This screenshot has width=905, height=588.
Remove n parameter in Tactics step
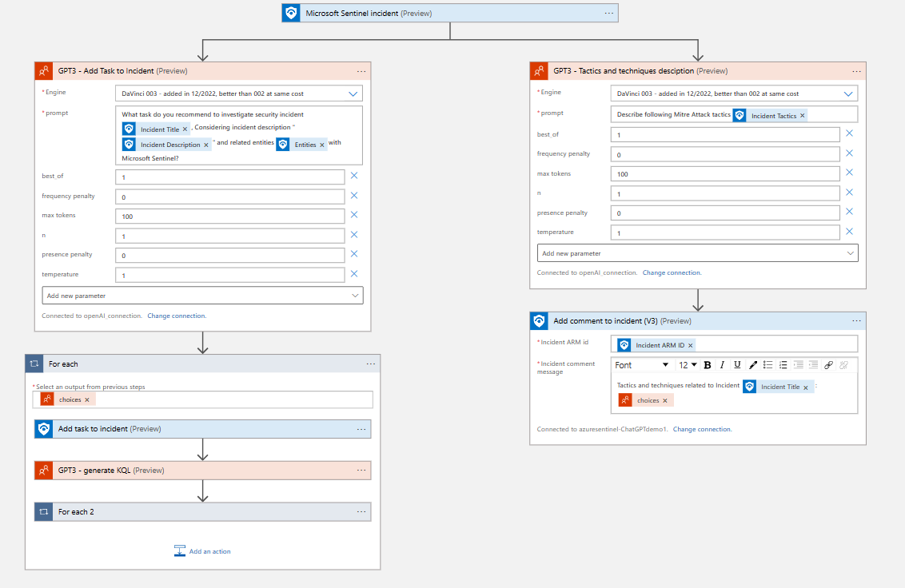[x=850, y=193]
